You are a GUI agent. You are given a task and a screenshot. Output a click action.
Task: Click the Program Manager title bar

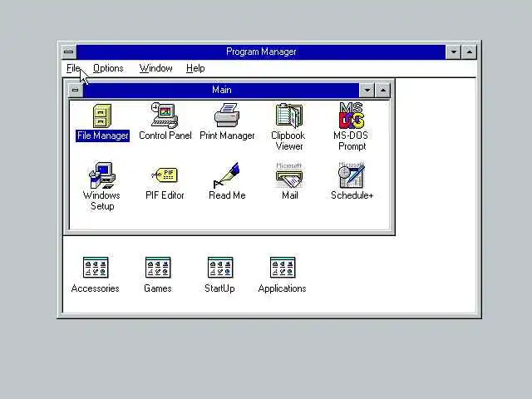[x=261, y=52]
